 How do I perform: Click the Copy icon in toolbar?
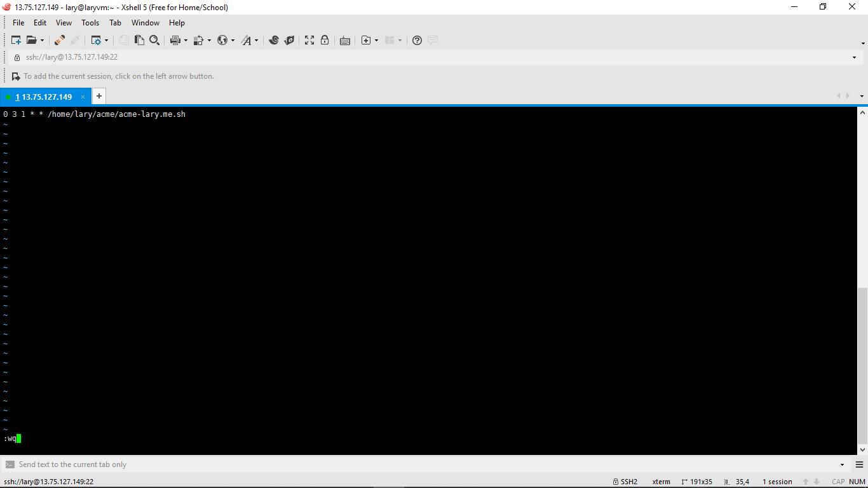point(124,40)
